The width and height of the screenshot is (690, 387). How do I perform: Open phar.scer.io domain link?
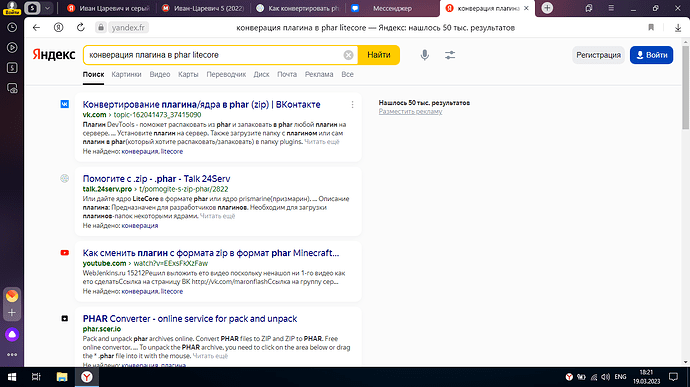pos(102,329)
